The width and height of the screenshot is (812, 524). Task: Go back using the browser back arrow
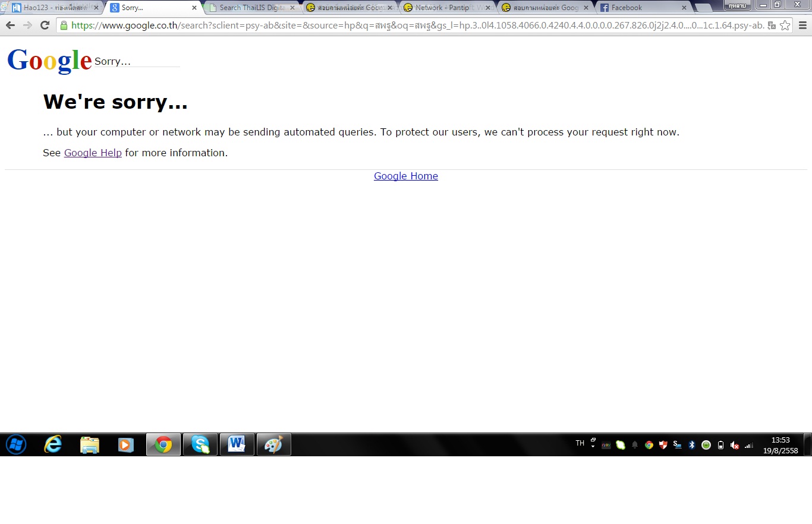pos(10,25)
